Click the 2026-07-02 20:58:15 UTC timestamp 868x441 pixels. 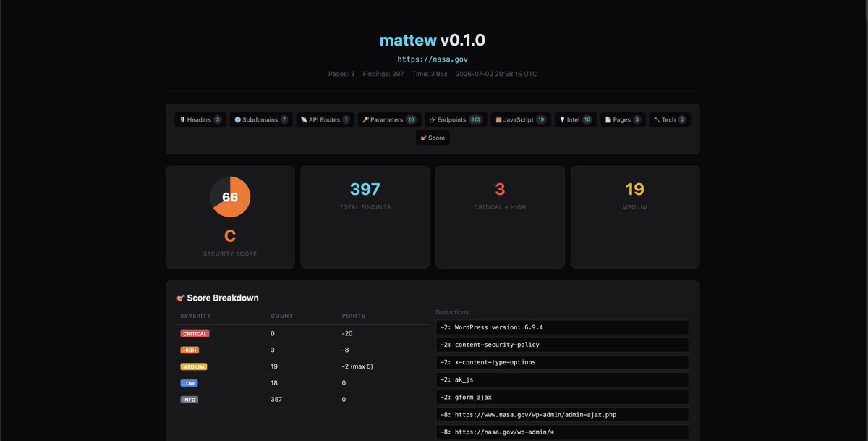(x=496, y=74)
